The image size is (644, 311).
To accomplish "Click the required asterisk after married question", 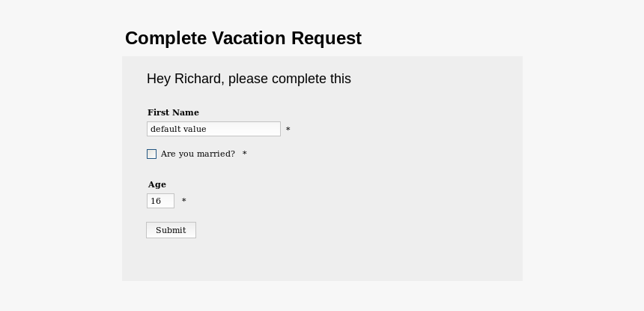I will [x=245, y=154].
